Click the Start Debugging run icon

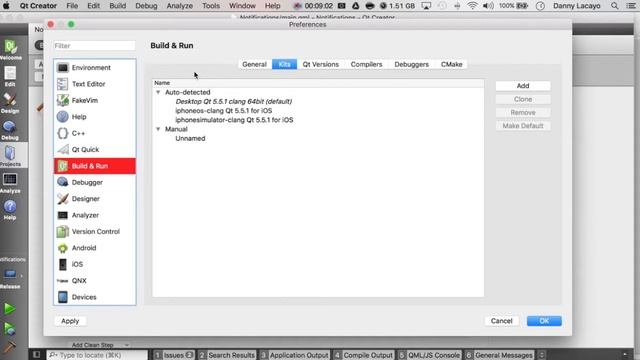(x=9, y=329)
